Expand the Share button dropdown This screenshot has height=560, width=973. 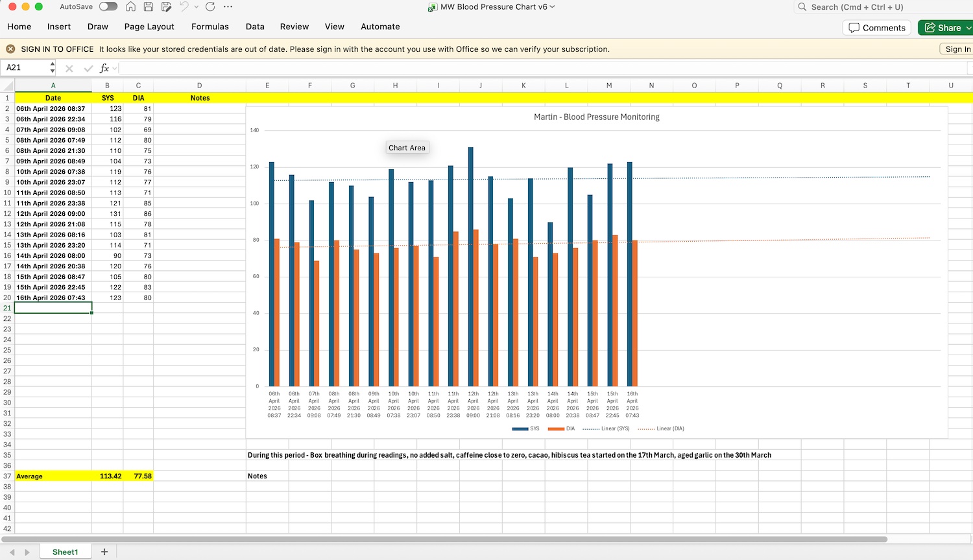tap(968, 28)
